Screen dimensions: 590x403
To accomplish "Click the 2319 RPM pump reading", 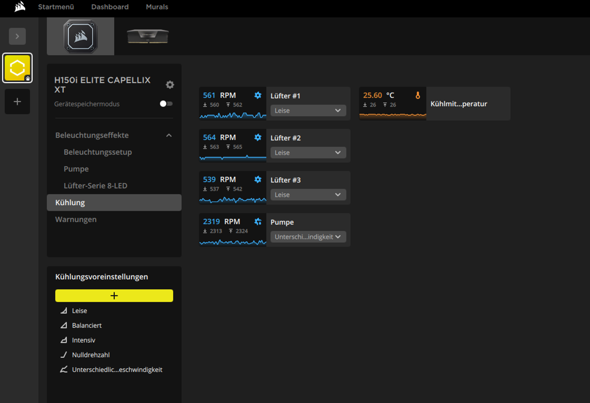I will (222, 222).
